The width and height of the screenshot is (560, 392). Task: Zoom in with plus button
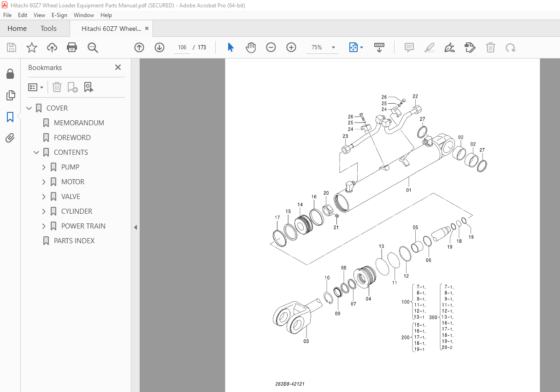[291, 47]
